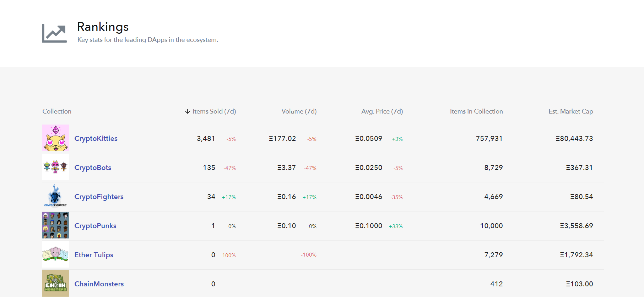Screen dimensions: 644x297
Task: Click CryptoBots items count 8,729
Action: [x=493, y=167]
